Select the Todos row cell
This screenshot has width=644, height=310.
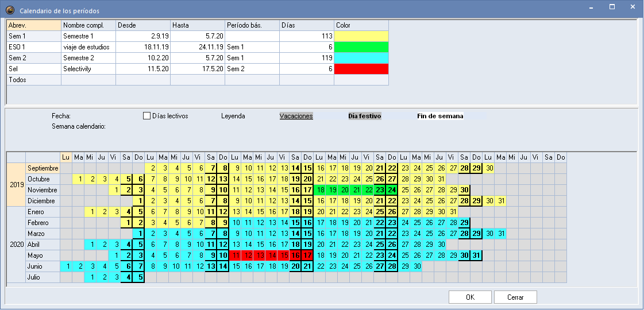point(34,80)
